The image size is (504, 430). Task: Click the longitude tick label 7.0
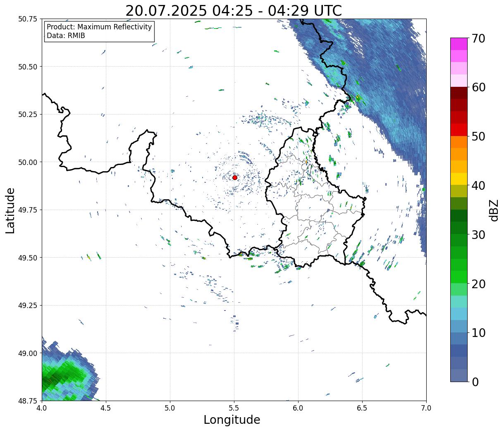tap(426, 408)
